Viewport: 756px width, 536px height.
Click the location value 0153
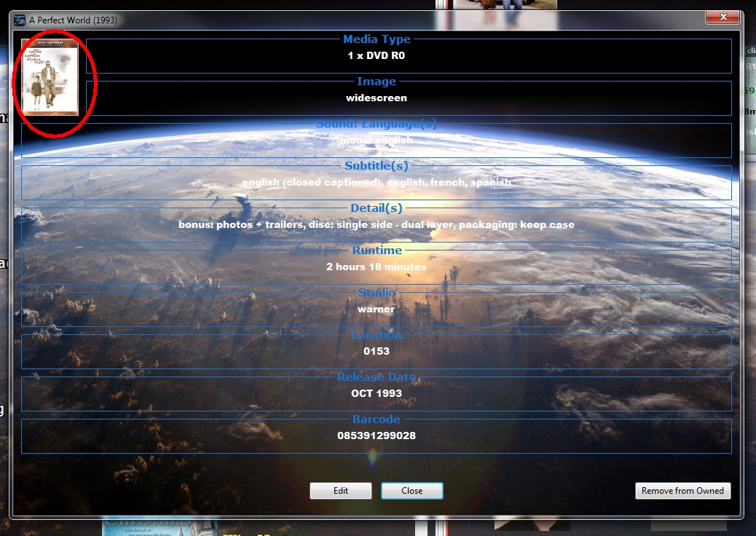[x=377, y=351]
